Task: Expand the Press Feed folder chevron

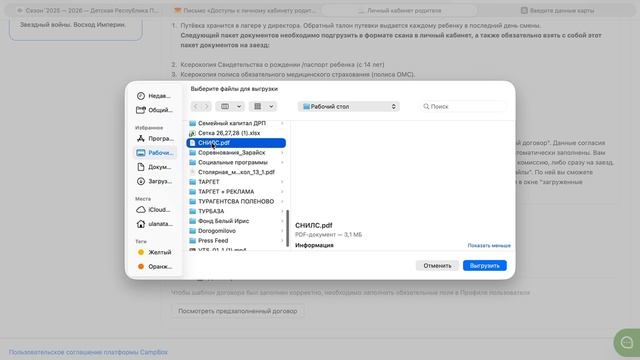Action: (x=282, y=241)
